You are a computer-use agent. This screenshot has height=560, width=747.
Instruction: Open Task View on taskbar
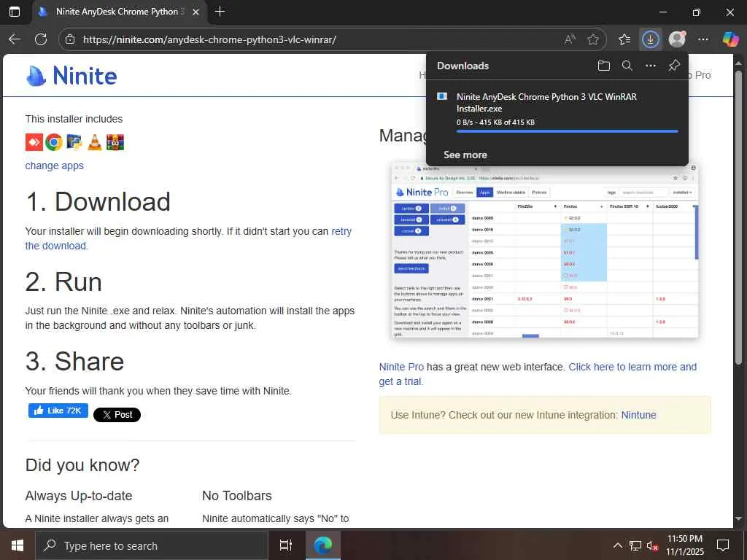tap(286, 545)
